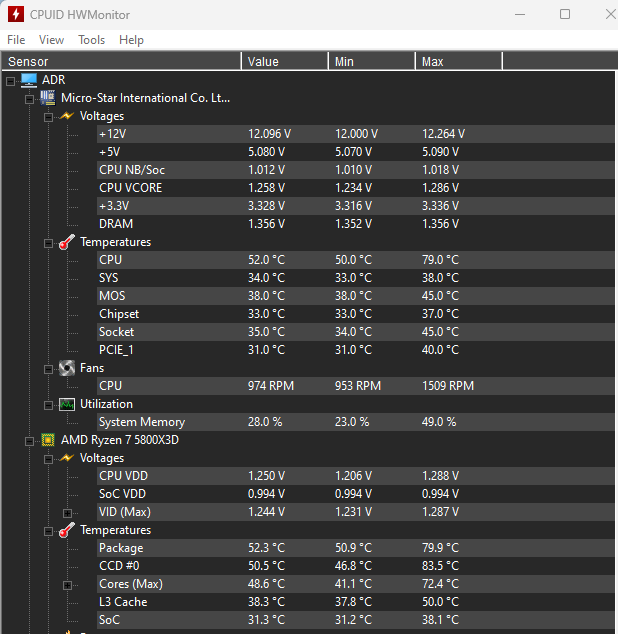Click the motherboard Voltages lightning icon

point(67,116)
